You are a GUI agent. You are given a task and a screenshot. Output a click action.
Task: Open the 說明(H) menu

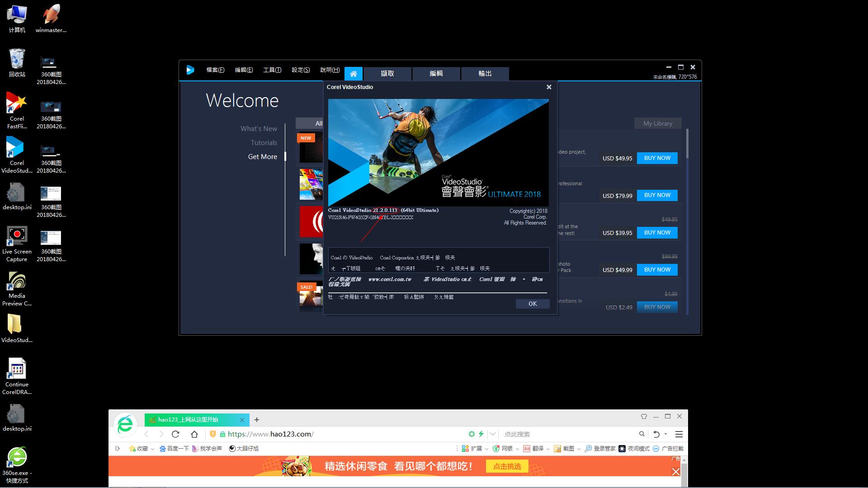point(330,70)
